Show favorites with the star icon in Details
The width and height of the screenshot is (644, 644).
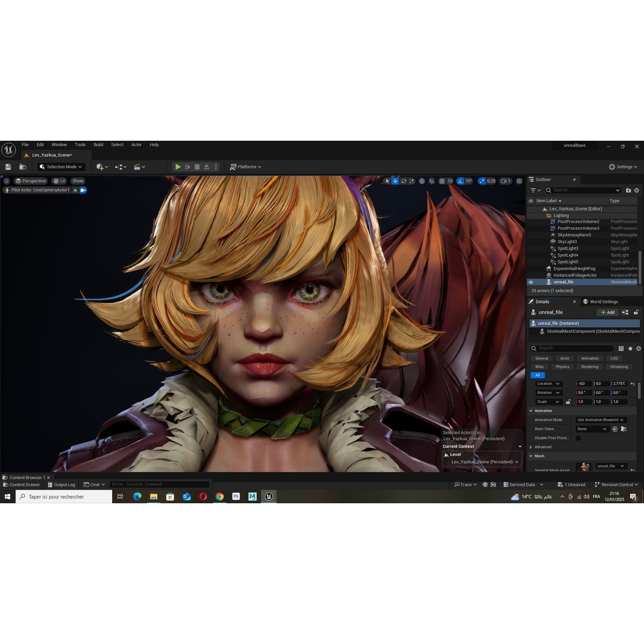(630, 348)
